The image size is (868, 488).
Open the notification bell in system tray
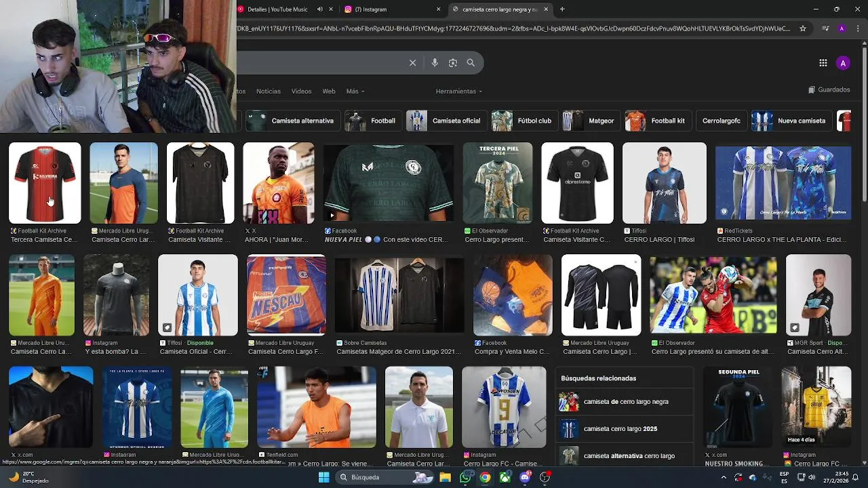856,477
